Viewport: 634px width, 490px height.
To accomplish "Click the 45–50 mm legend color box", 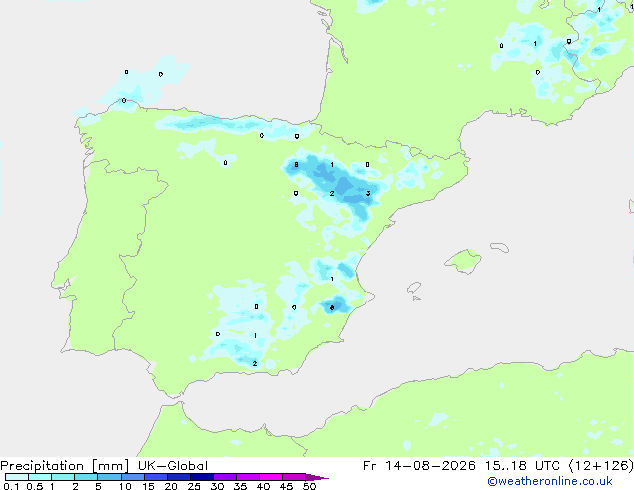I will [x=294, y=477].
